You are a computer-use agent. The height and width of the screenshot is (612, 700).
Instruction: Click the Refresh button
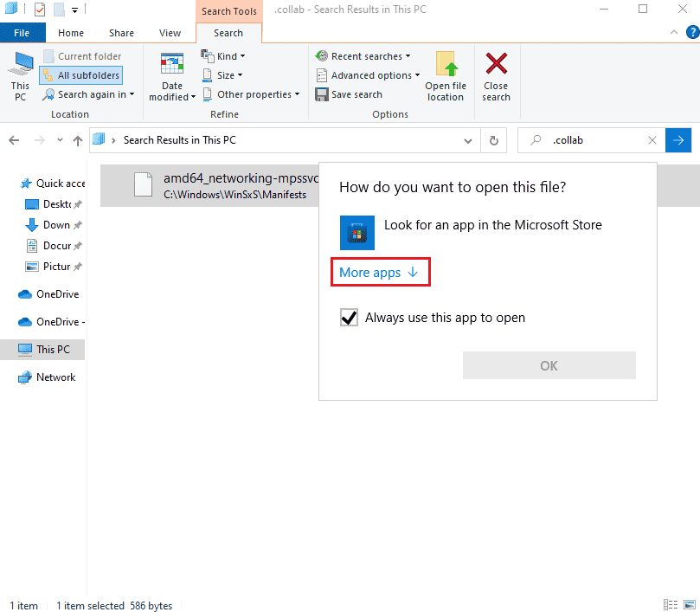point(494,141)
